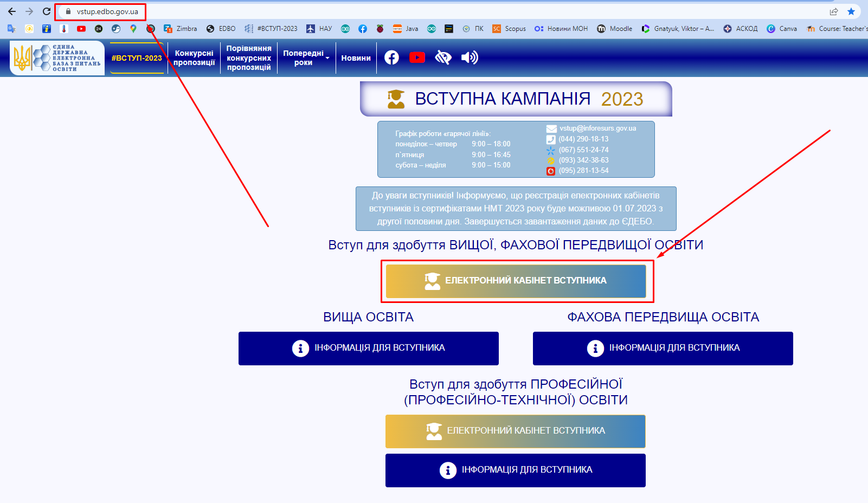The height and width of the screenshot is (503, 868).
Task: Reload the page with the refresh icon
Action: point(47,11)
